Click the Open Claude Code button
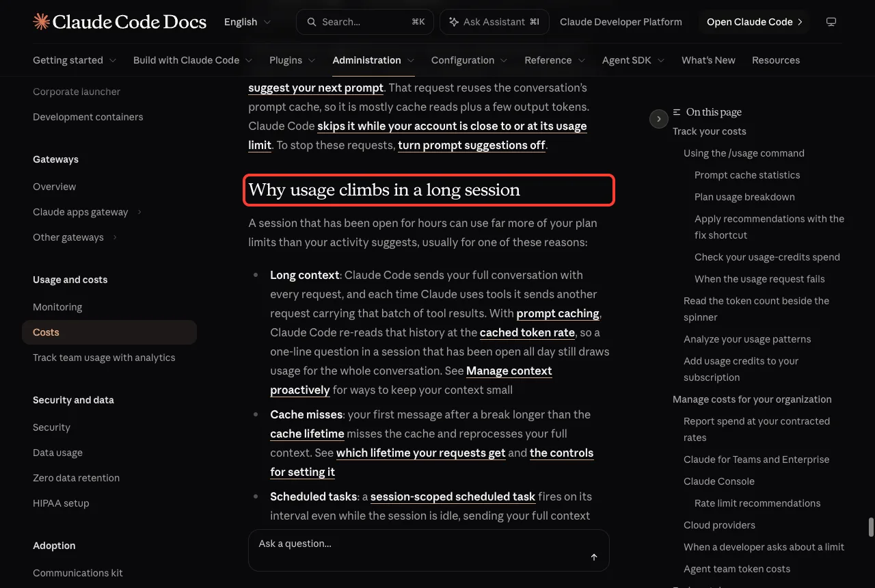This screenshot has height=588, width=875. [754, 22]
